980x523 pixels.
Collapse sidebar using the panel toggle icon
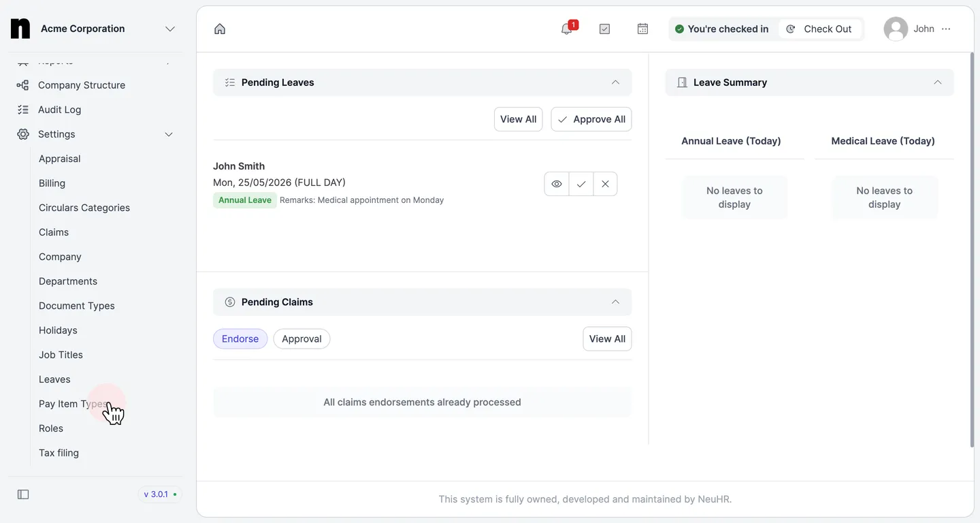(23, 494)
